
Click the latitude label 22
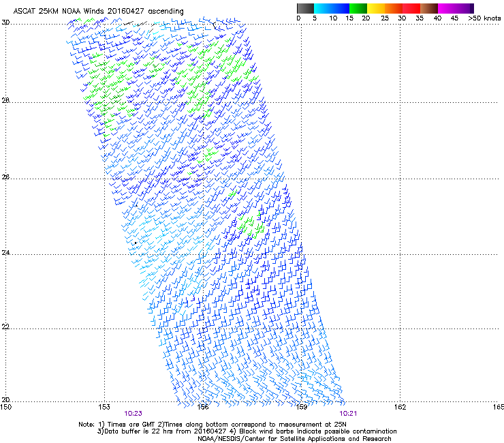[5, 327]
